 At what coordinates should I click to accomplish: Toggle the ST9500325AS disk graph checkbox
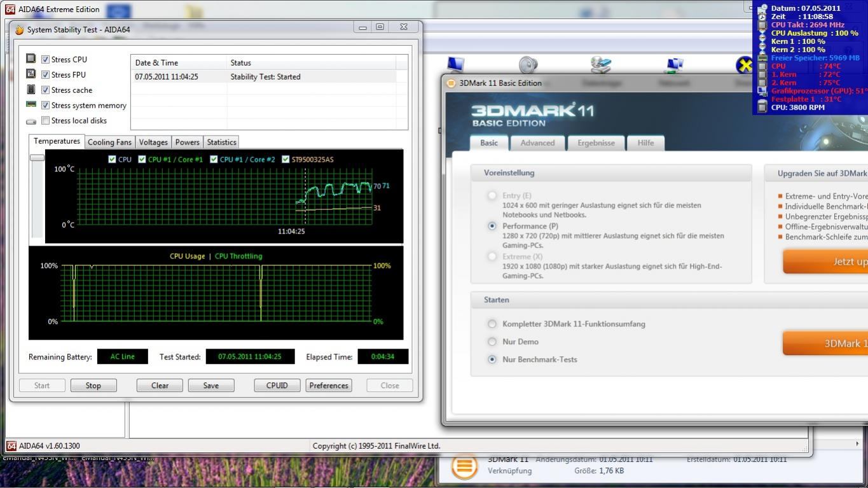pyautogui.click(x=286, y=159)
